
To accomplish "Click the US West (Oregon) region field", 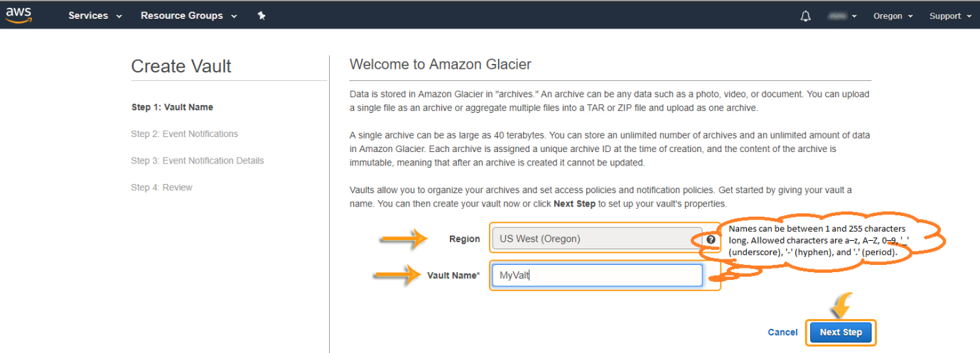I will (597, 239).
